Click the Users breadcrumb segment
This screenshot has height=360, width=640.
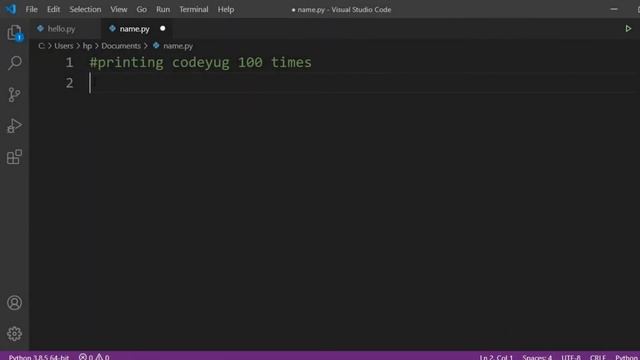tap(64, 46)
